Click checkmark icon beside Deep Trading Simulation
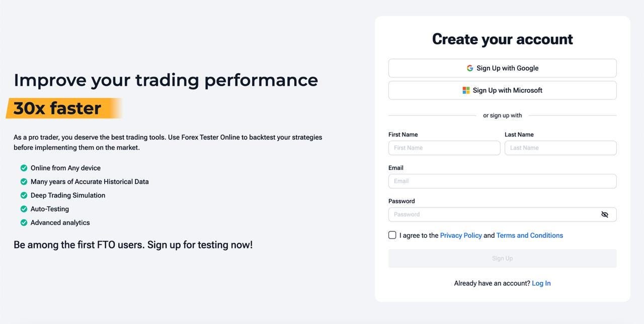The height and width of the screenshot is (324, 644). (24, 195)
